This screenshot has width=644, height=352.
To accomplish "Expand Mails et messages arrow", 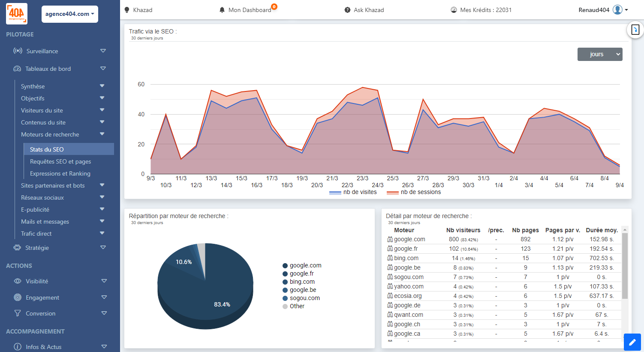I will point(102,221).
